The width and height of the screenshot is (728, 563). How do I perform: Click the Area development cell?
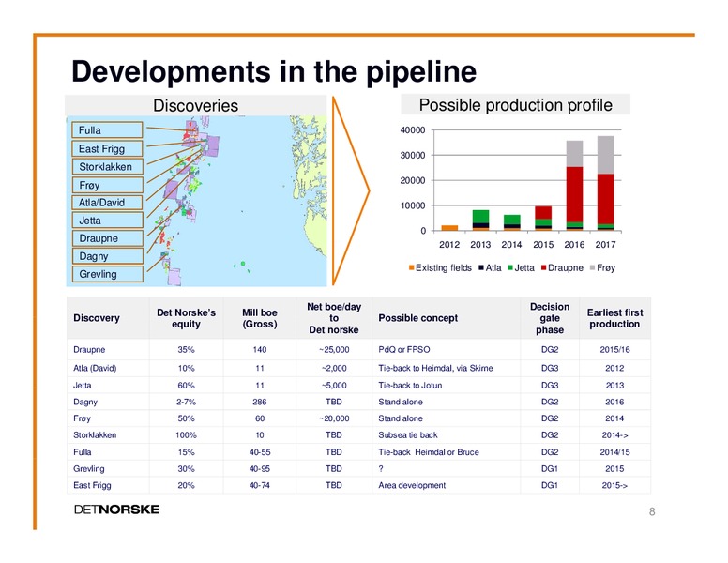point(412,485)
